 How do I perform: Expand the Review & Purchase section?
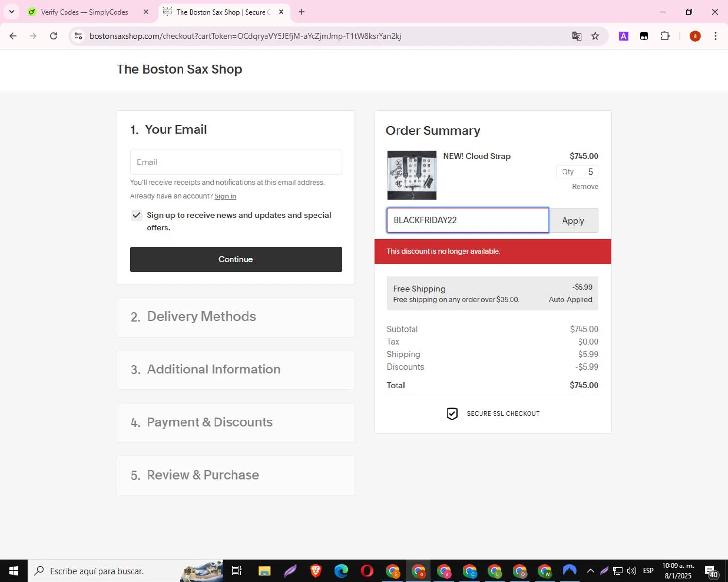[x=236, y=476]
